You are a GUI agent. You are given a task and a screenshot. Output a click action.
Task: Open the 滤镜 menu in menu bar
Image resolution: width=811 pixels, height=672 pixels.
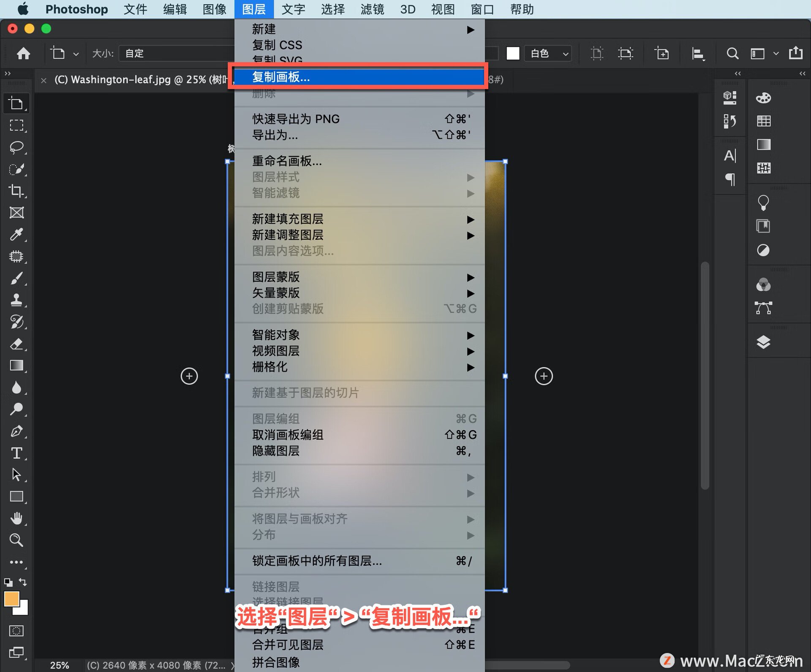pyautogui.click(x=372, y=9)
